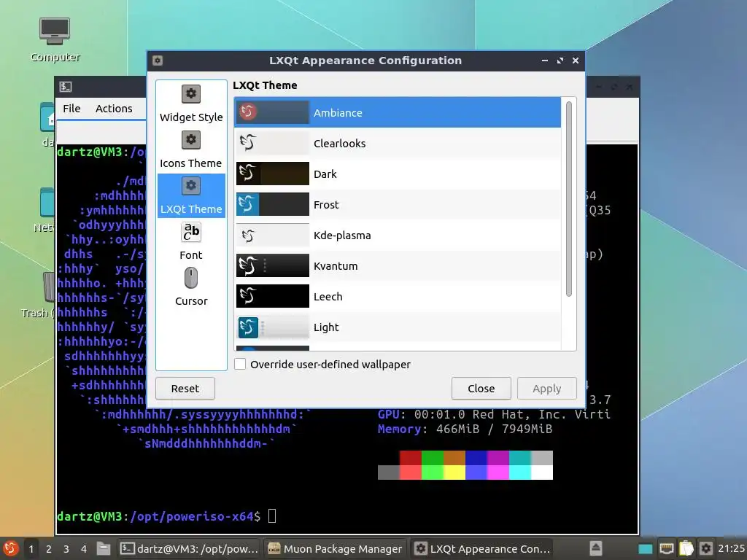
Task: Choose the Frost theme
Action: (398, 205)
